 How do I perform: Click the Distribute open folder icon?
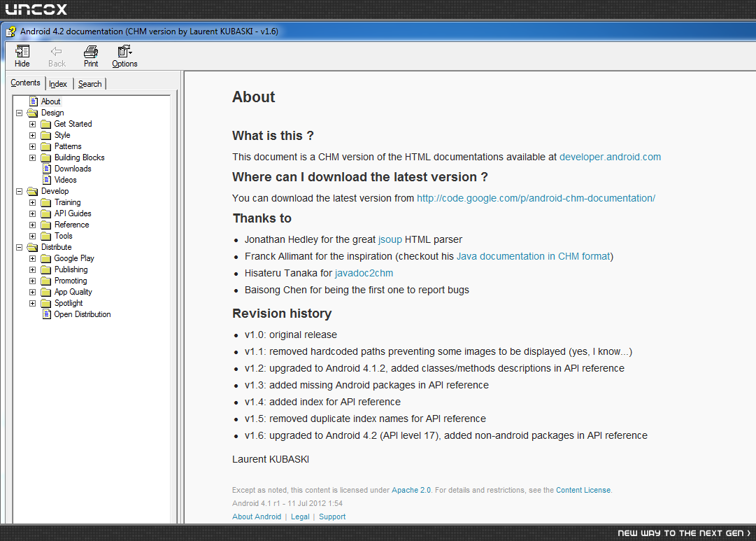[x=32, y=247]
